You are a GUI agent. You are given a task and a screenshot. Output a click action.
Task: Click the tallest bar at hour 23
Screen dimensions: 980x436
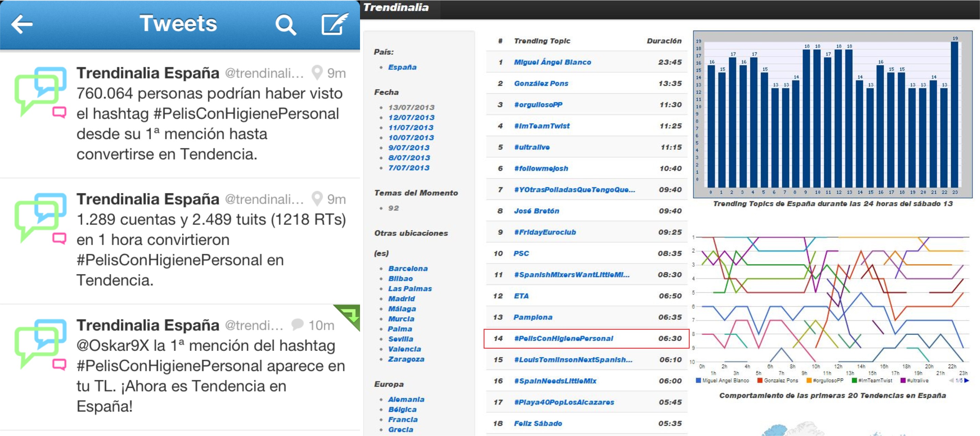coord(954,114)
